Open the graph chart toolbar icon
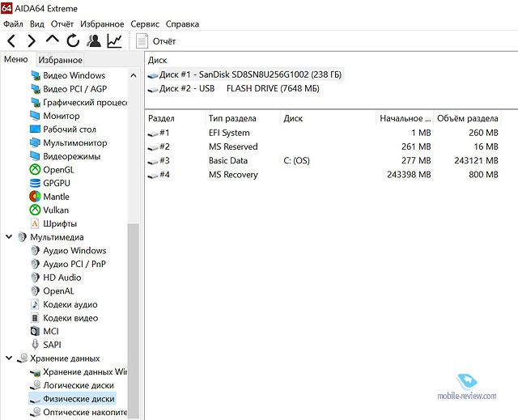 point(114,41)
